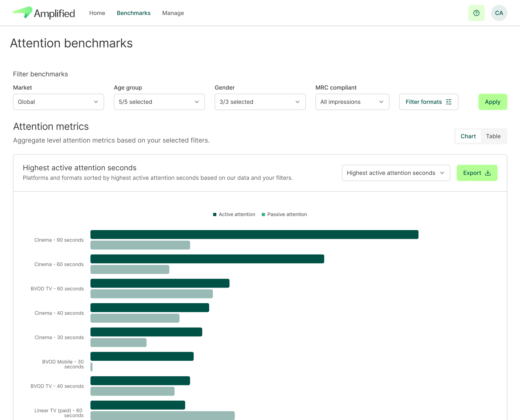Click the 'Attention metrics' heading
The height and width of the screenshot is (420, 520).
pos(51,126)
